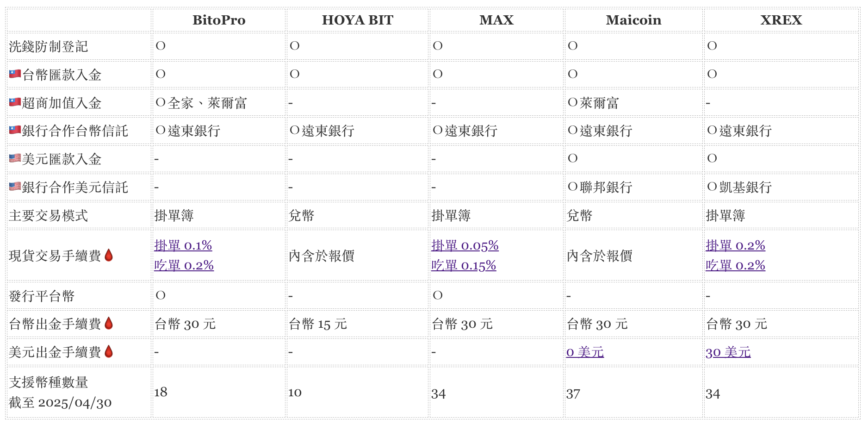Open the MAX 吃單 0.15% link

point(463,265)
